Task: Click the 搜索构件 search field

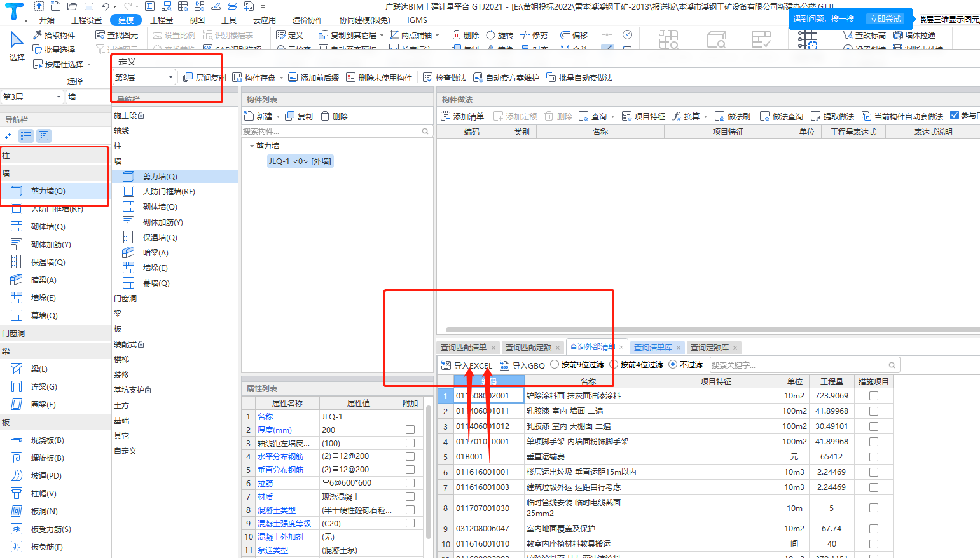Action: pyautogui.click(x=336, y=132)
